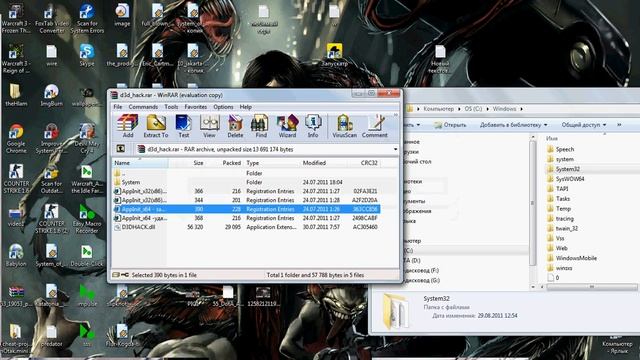The height and width of the screenshot is (360, 640).
Task: Open ImgBurn desktop shortcut
Action: (x=51, y=96)
